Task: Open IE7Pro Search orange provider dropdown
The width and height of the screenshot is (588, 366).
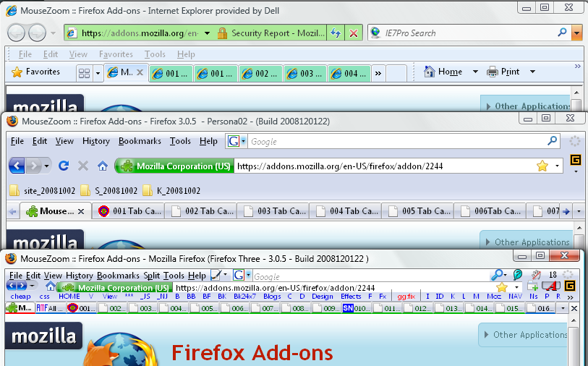Action: point(576,33)
